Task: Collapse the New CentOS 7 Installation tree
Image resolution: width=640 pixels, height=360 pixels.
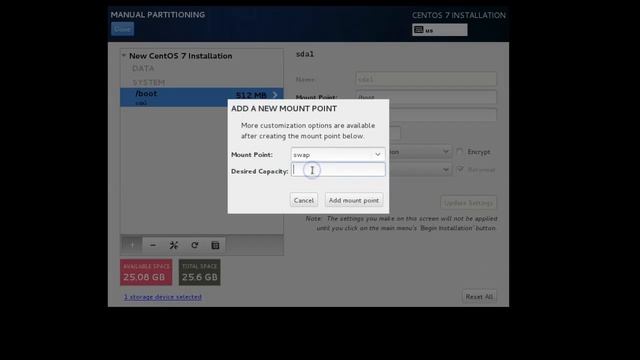Action: coord(124,56)
